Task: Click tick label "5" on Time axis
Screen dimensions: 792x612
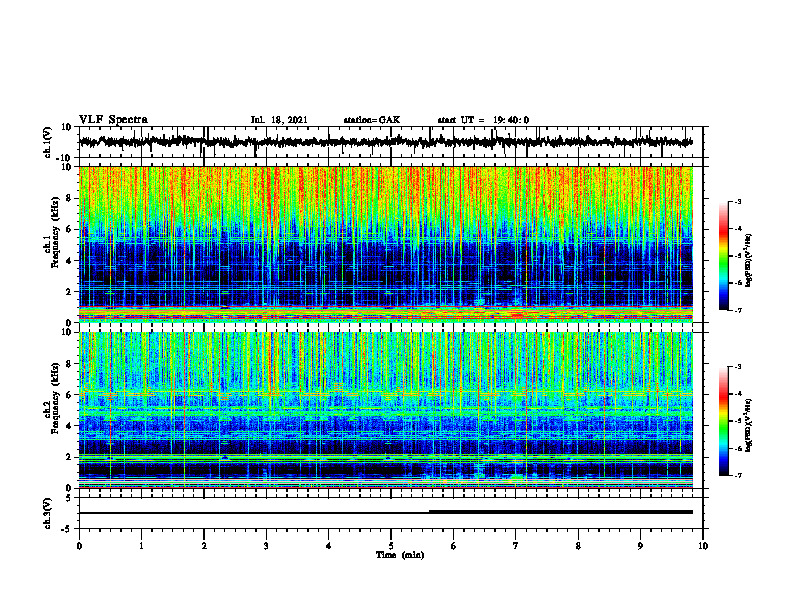Action: coord(391,546)
